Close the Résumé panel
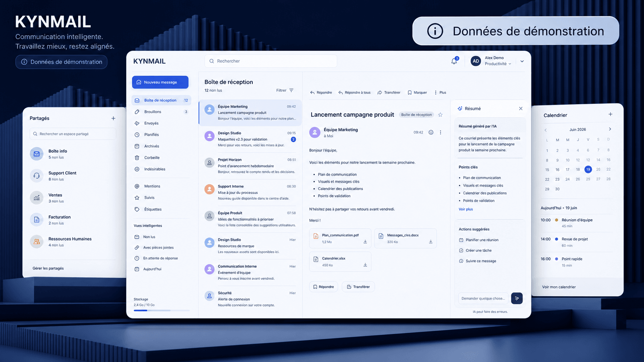This screenshot has height=362, width=644. 521,108
